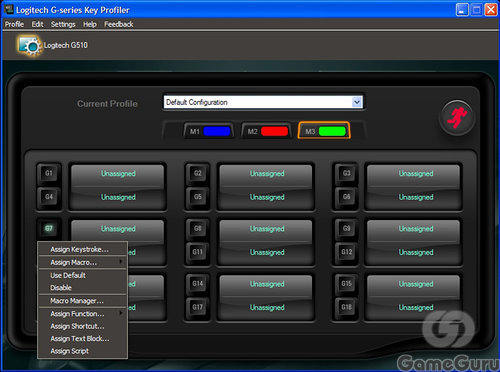Switch to M2 mode
Screen dimensions: 500x372
[x=266, y=131]
